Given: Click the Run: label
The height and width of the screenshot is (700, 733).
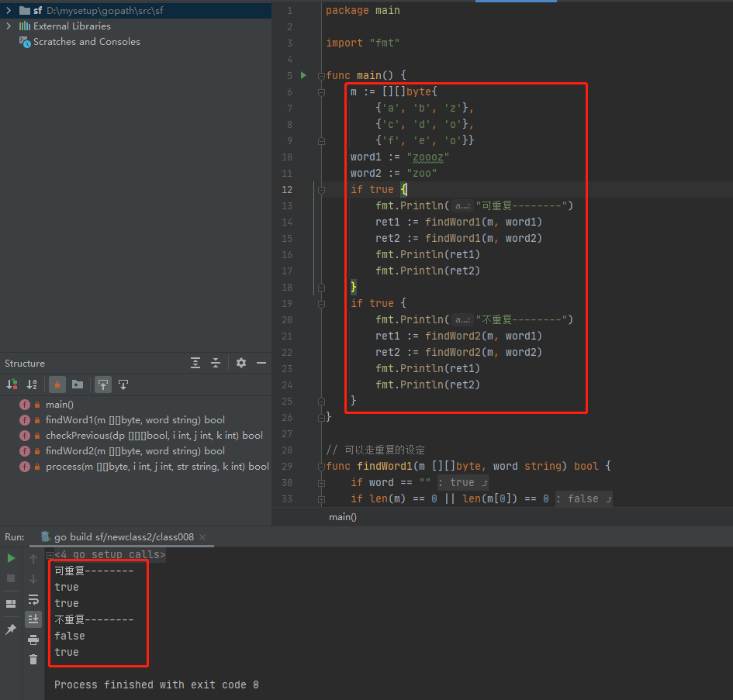Looking at the screenshot, I should point(15,537).
